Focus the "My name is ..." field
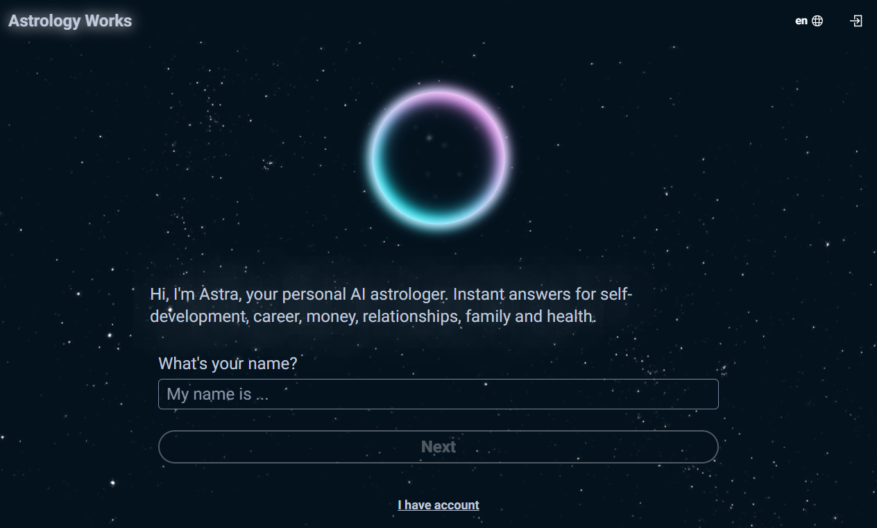This screenshot has width=877, height=528. tap(438, 394)
